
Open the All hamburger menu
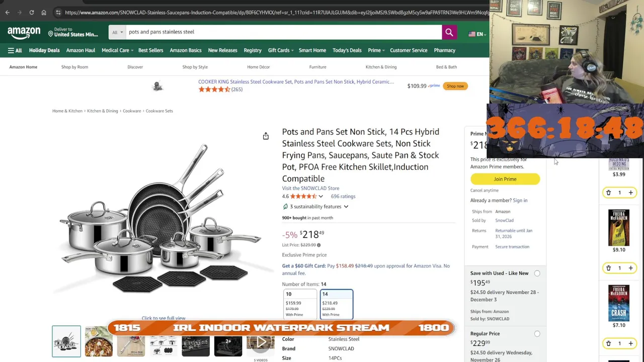pyautogui.click(x=15, y=50)
